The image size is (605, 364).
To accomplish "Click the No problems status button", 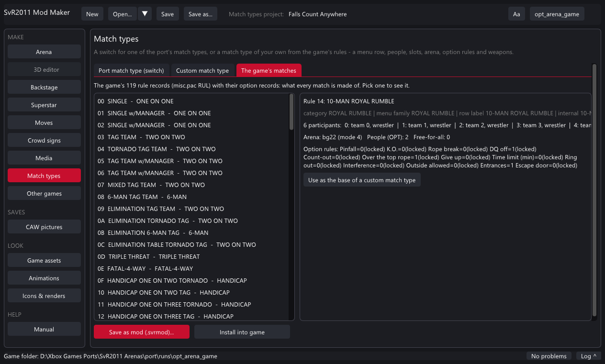I will tap(549, 356).
